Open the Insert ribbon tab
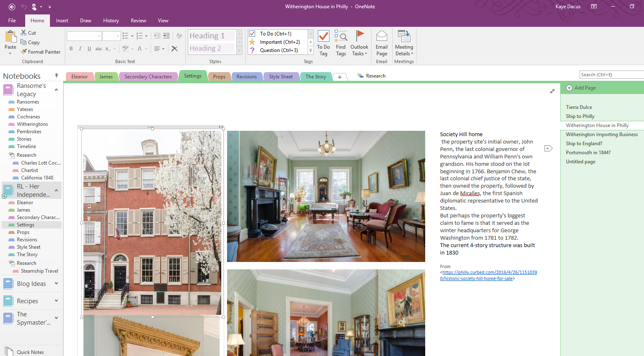Viewport: 644px width, 356px height. tap(62, 21)
